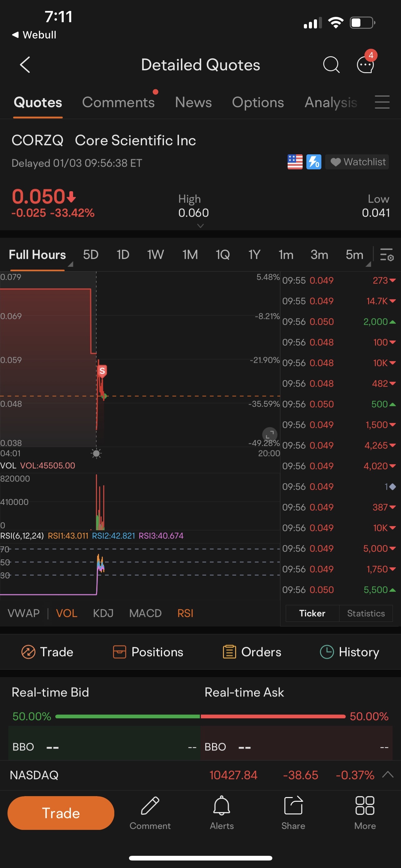Enable MACD indicator
This screenshot has height=868, width=401.
(x=146, y=613)
